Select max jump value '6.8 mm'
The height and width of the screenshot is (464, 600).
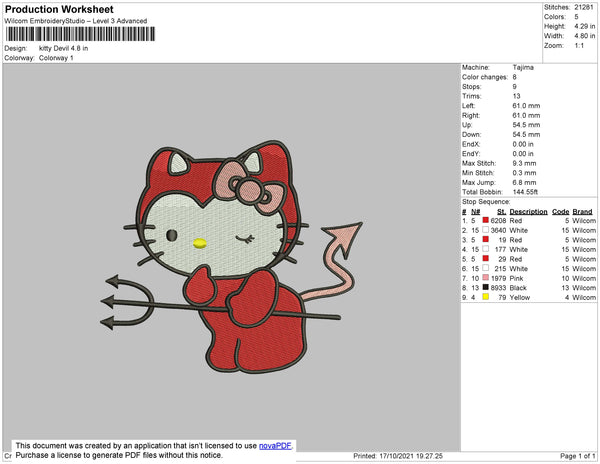point(524,182)
